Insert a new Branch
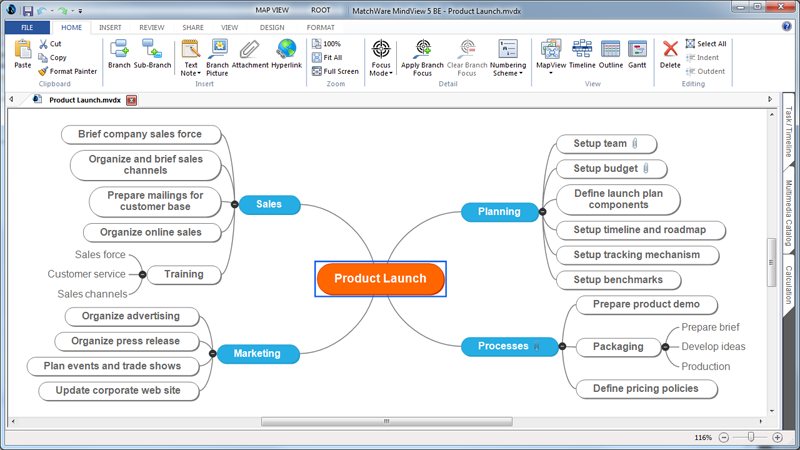This screenshot has width=800, height=450. 119,54
